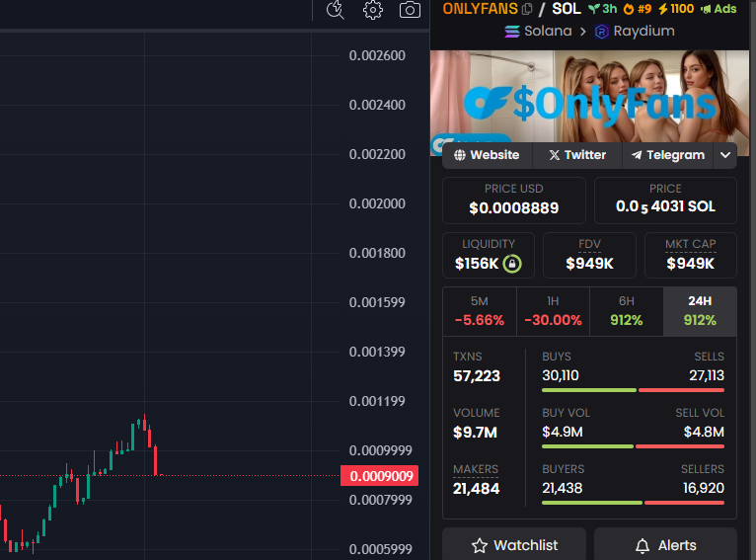Click the TXNS 57,223 value

(x=477, y=375)
